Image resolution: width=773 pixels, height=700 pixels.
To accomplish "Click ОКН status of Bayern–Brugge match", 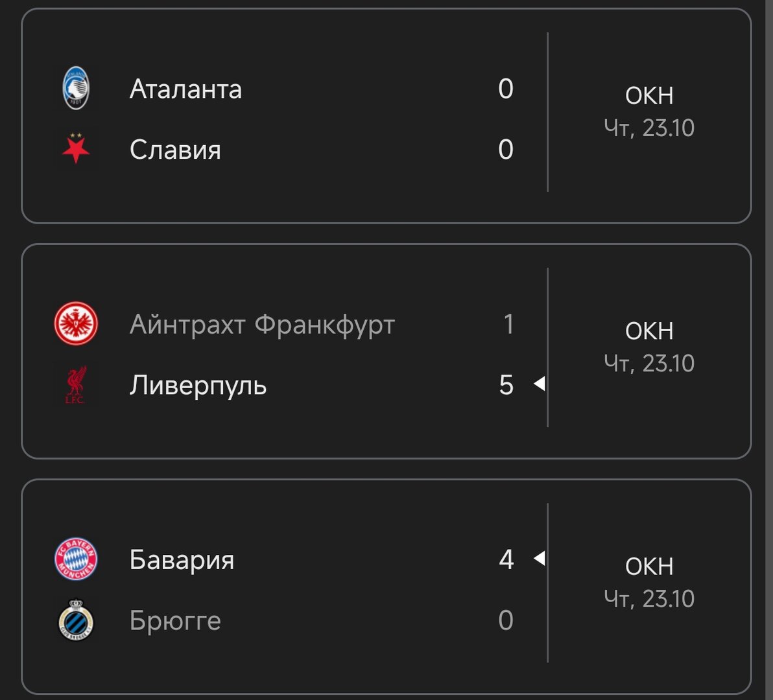I will (x=649, y=566).
